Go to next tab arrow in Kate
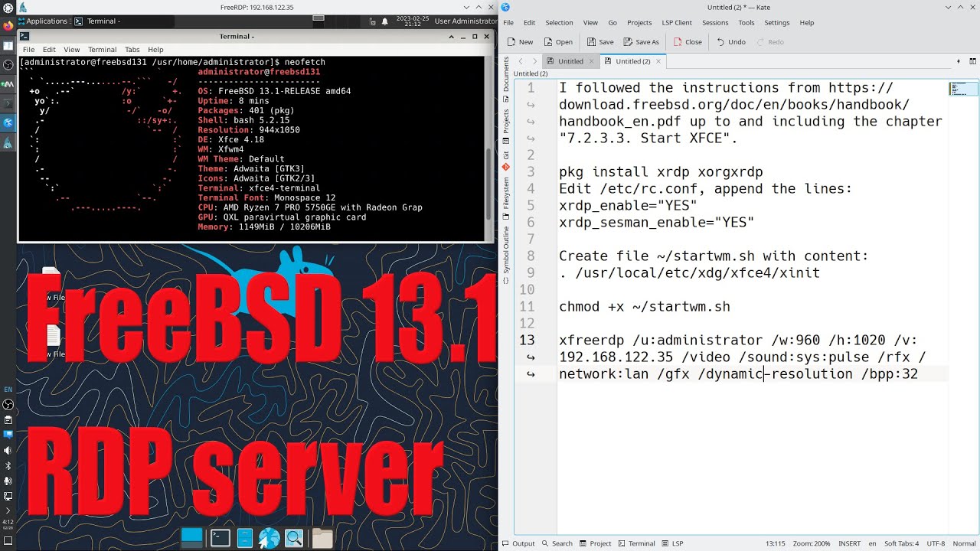This screenshot has width=980, height=551. pyautogui.click(x=534, y=61)
